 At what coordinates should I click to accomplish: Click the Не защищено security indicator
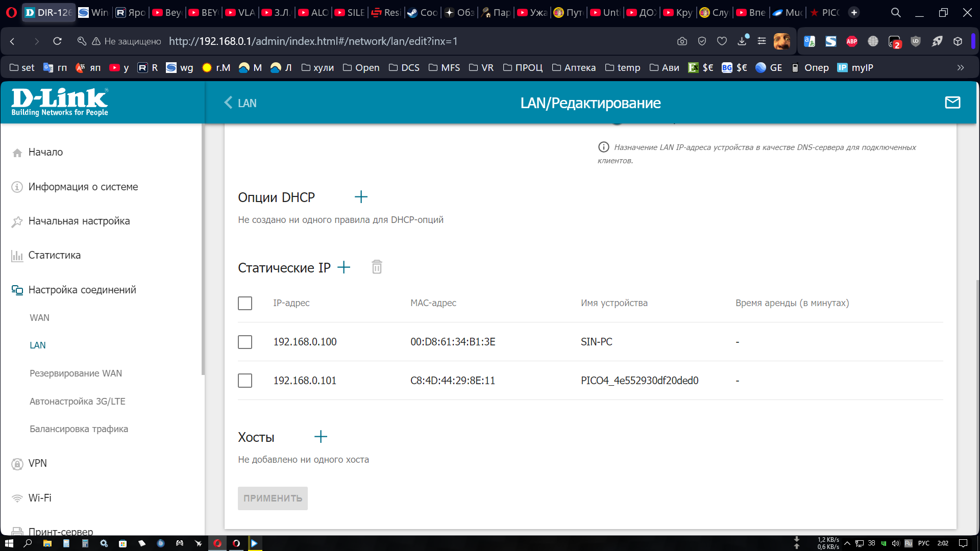127,41
